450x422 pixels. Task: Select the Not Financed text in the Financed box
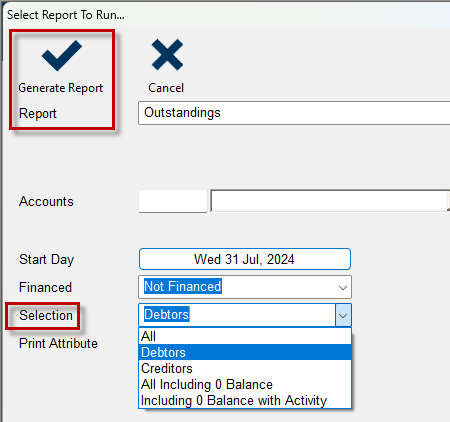pyautogui.click(x=183, y=286)
